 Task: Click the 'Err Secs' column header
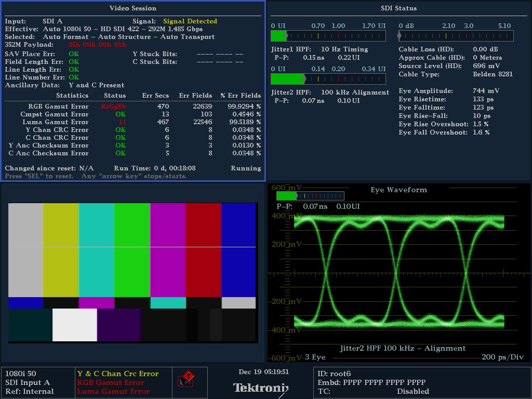pos(155,96)
